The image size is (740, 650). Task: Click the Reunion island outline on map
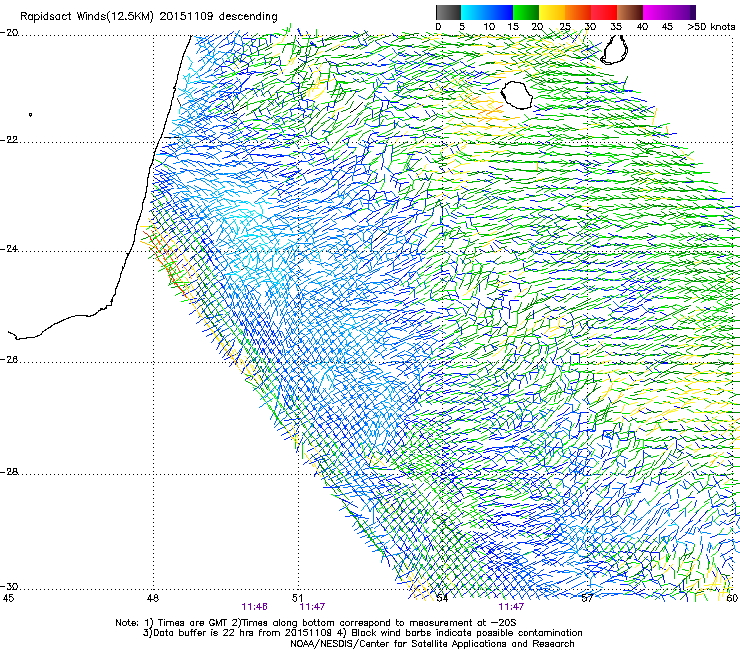click(516, 95)
